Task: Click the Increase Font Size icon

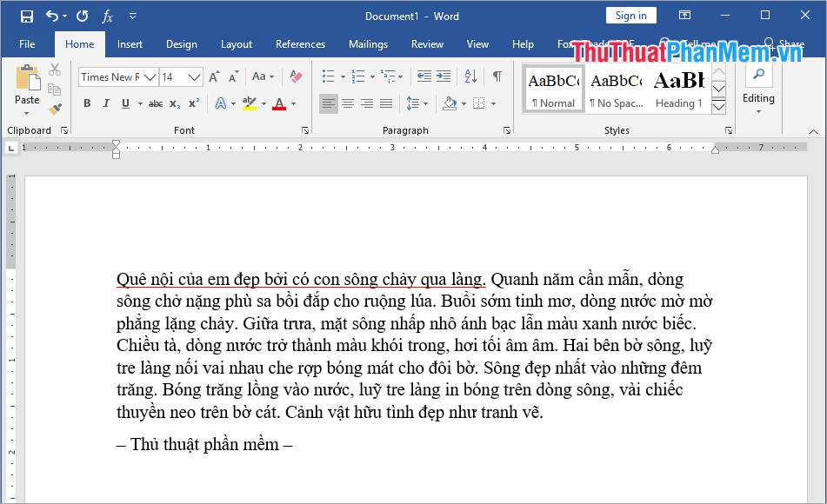Action: [214, 76]
